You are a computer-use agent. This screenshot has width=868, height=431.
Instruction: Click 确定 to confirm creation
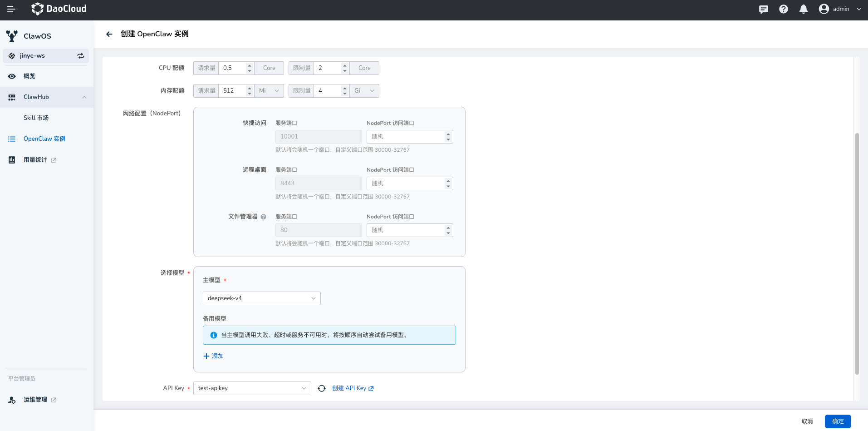(838, 421)
